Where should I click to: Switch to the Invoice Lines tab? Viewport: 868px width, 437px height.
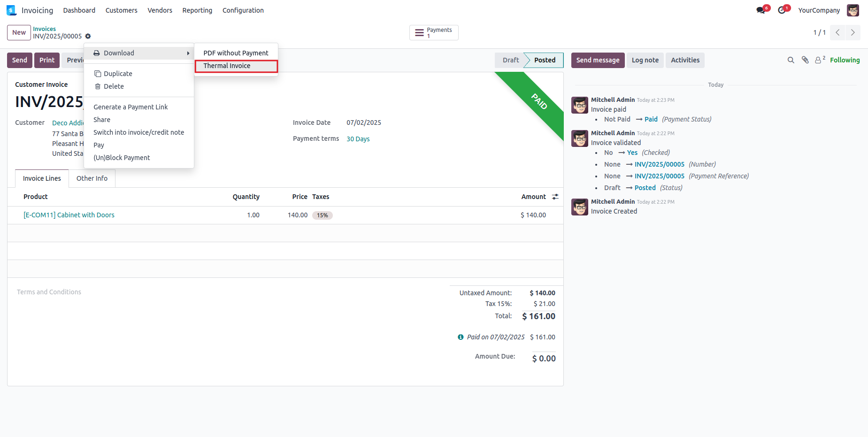coord(42,178)
